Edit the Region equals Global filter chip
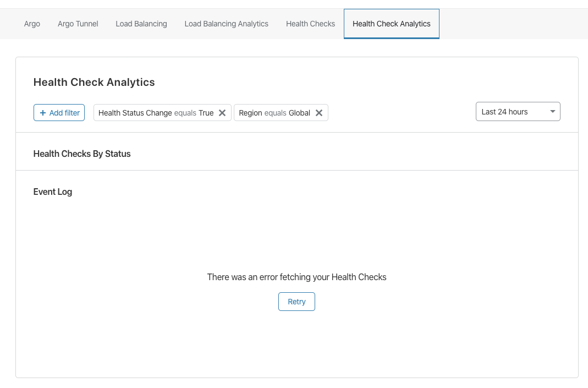Image resolution: width=588 pixels, height=388 pixels. [x=274, y=113]
